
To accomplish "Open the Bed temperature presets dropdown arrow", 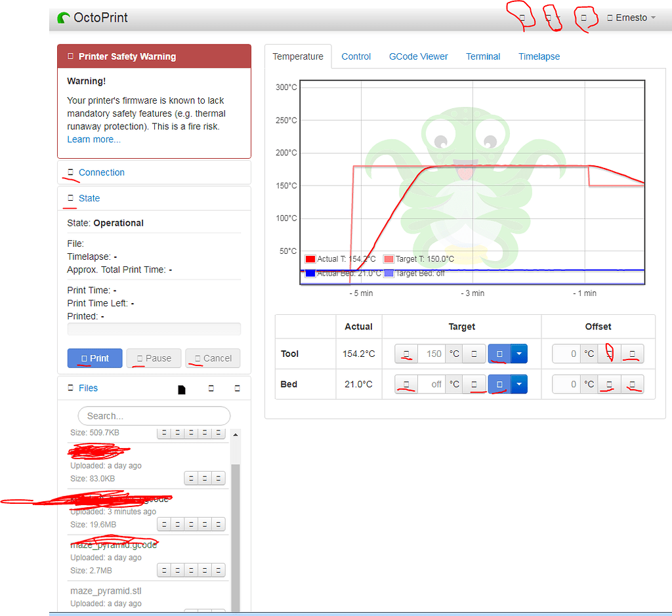I will tap(518, 384).
